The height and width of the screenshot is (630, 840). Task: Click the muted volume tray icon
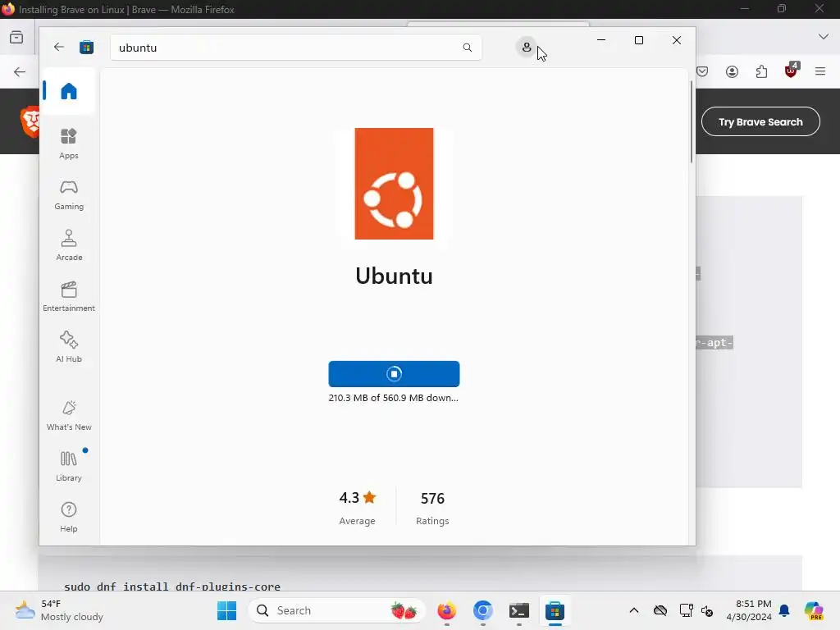click(706, 610)
